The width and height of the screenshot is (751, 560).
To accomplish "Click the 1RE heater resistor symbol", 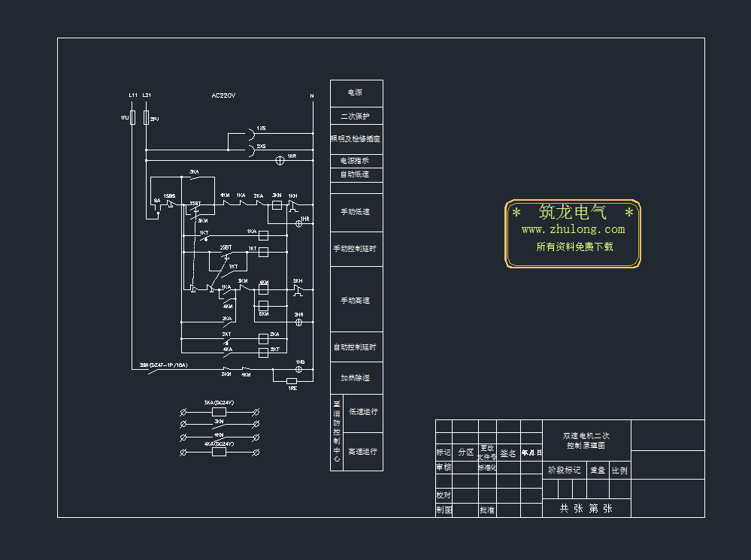I will tap(292, 381).
